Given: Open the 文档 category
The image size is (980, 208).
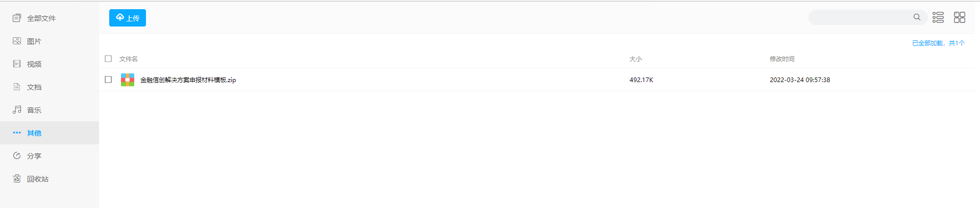Looking at the screenshot, I should tap(34, 87).
